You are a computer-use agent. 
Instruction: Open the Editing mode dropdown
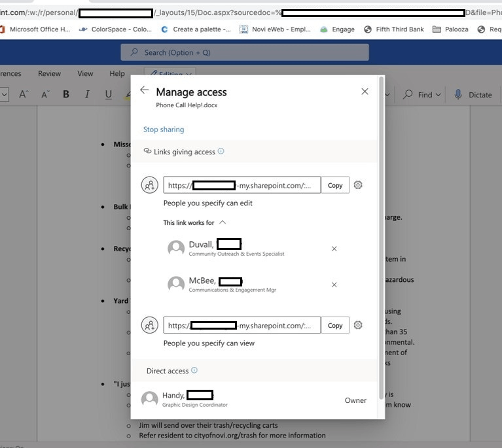170,72
